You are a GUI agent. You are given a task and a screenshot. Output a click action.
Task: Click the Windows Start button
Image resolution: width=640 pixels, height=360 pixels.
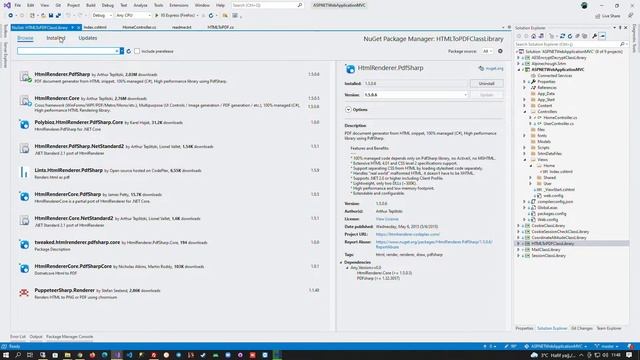(6, 355)
